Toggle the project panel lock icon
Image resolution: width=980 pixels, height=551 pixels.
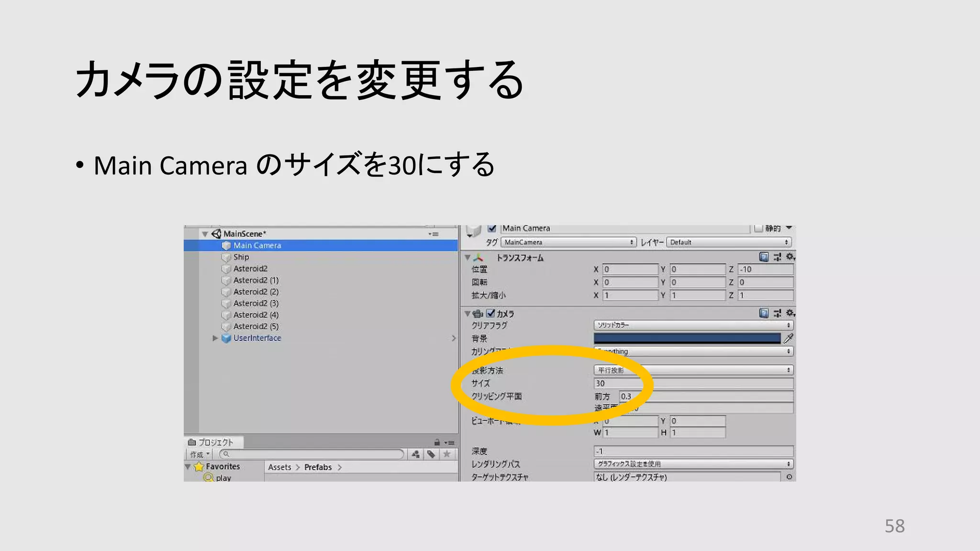tap(436, 442)
